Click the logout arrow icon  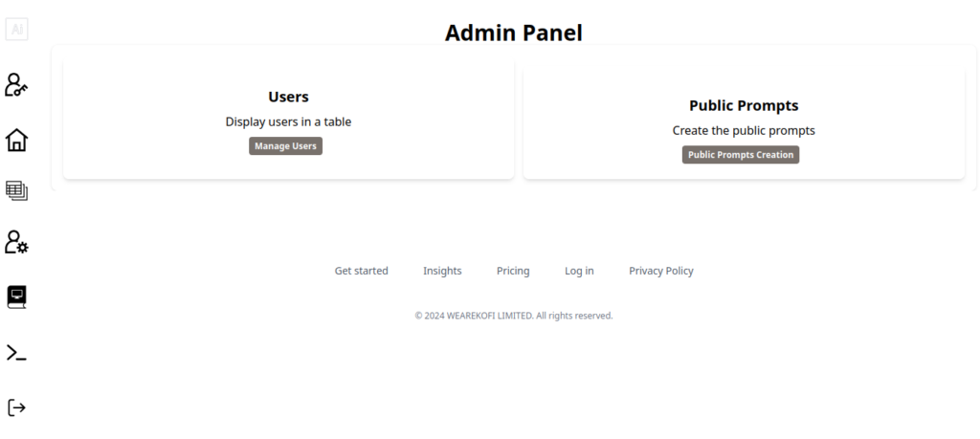(16, 407)
